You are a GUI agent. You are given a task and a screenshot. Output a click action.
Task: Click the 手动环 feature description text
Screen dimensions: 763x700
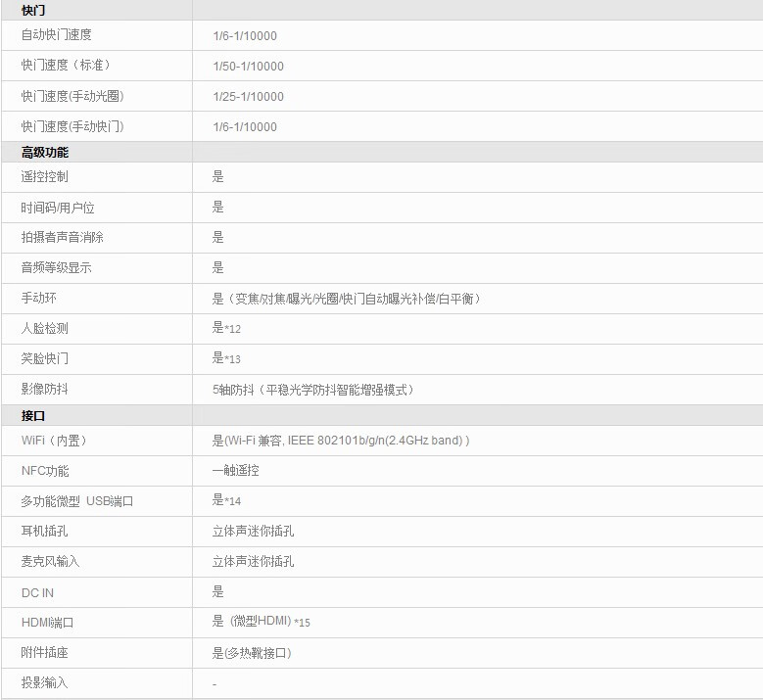pyautogui.click(x=347, y=299)
